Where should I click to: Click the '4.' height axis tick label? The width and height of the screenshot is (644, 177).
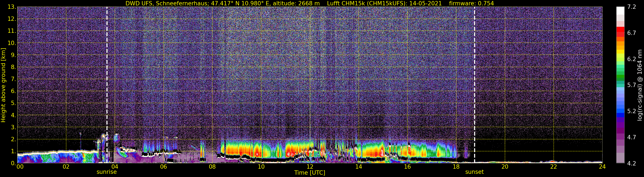pyautogui.click(x=13, y=115)
